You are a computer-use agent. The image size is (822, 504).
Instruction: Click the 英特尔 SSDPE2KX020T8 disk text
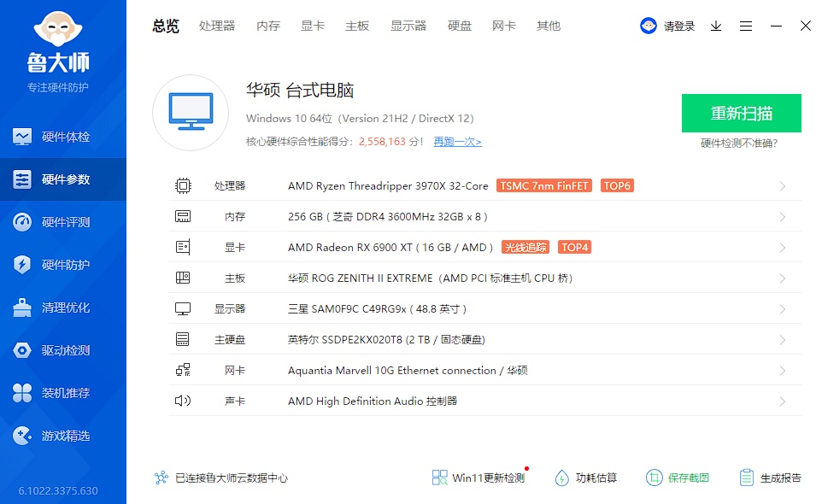386,339
